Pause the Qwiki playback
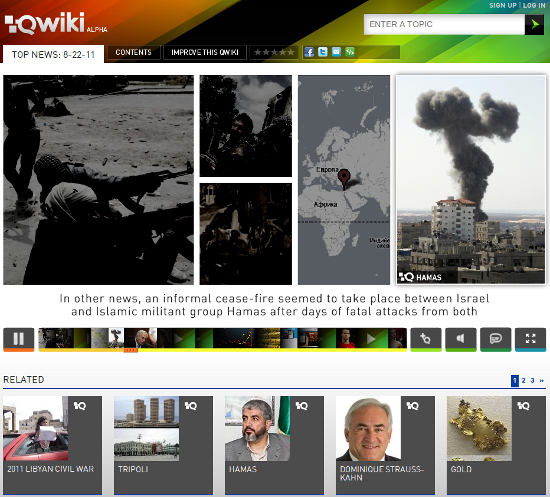Image resolution: width=550 pixels, height=497 pixels. (x=19, y=339)
